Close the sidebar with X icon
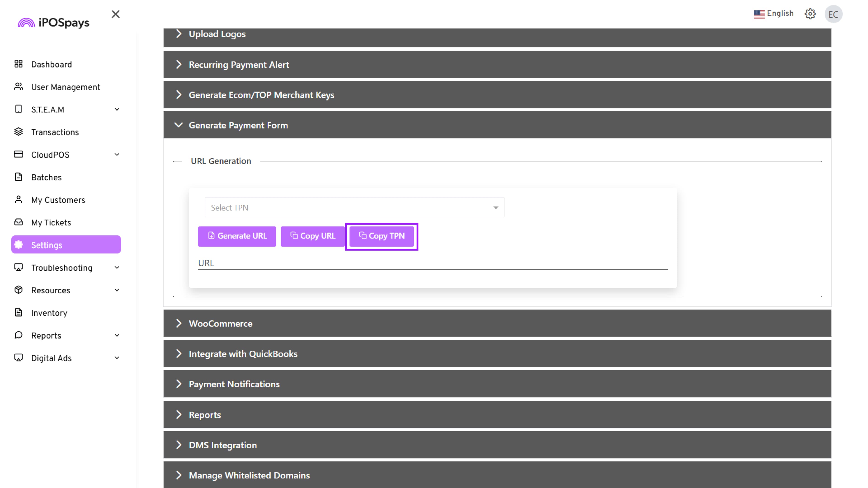Image resolution: width=868 pixels, height=488 pixels. click(x=116, y=14)
